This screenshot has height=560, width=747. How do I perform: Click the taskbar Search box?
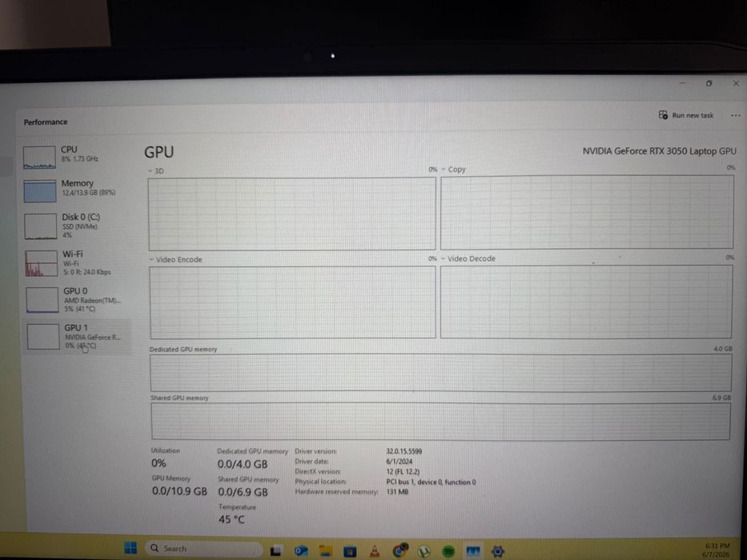point(205,549)
